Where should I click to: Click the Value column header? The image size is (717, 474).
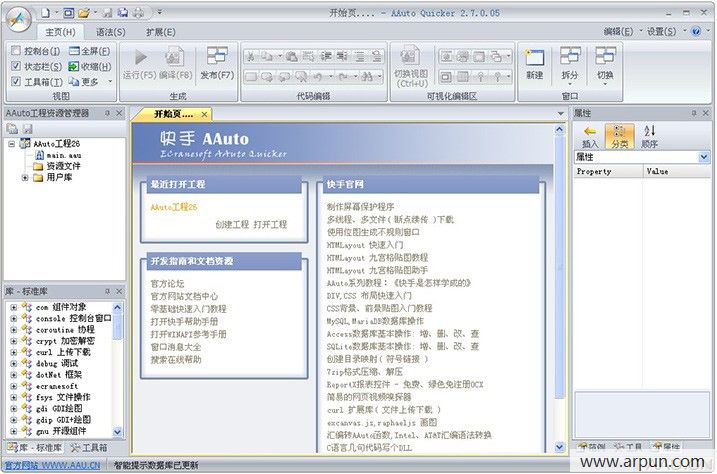click(677, 171)
